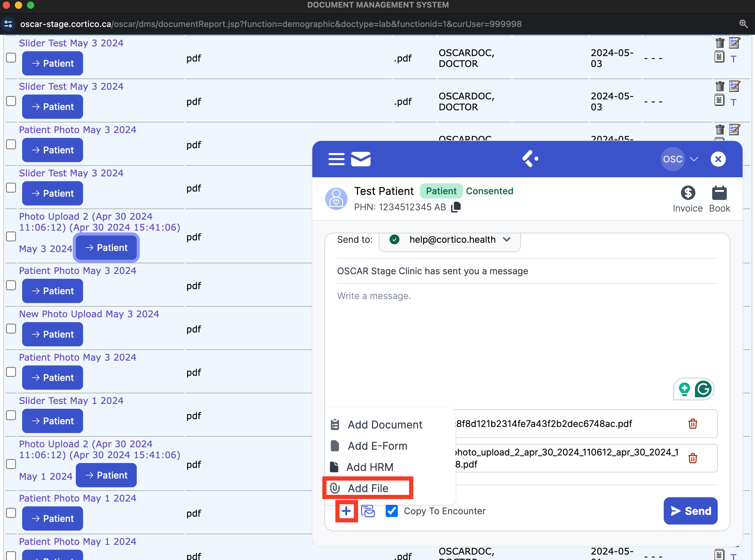This screenshot has height=560, width=755.
Task: Click the plus attachment icon
Action: 346,511
